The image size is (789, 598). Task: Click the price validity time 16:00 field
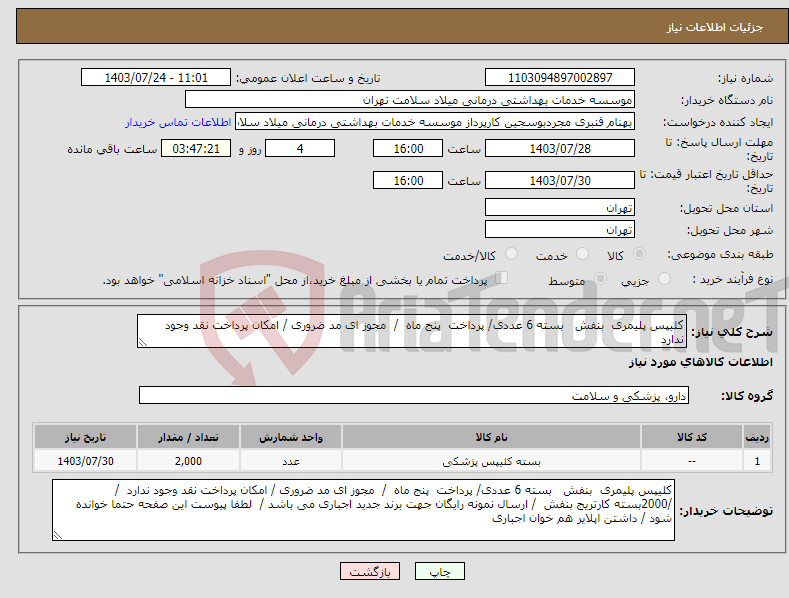[408, 180]
